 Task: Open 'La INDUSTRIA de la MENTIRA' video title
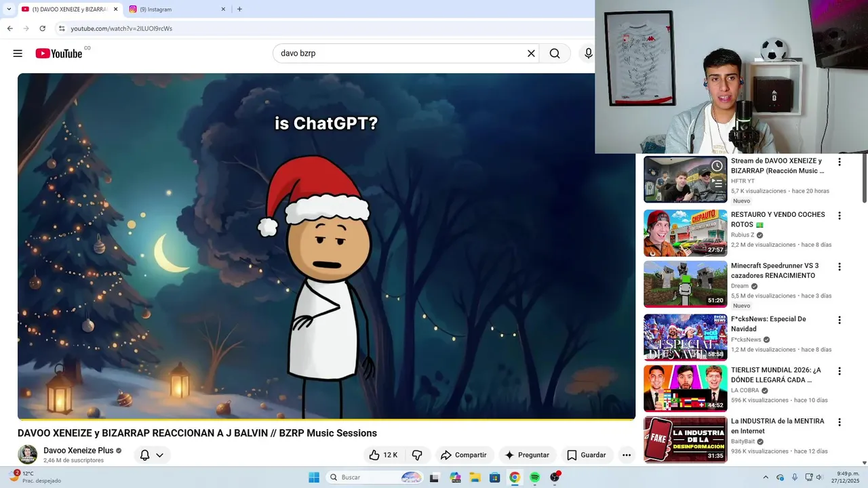point(777,426)
